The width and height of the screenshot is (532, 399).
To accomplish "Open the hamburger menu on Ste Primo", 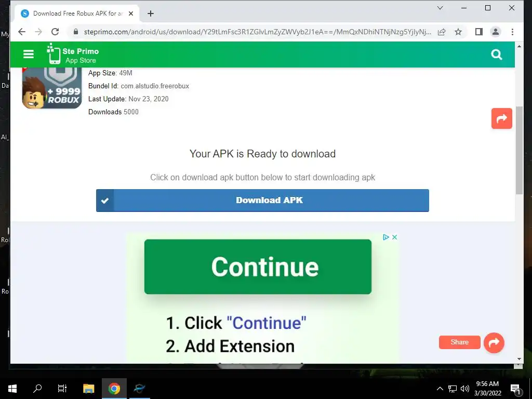I will [x=29, y=54].
